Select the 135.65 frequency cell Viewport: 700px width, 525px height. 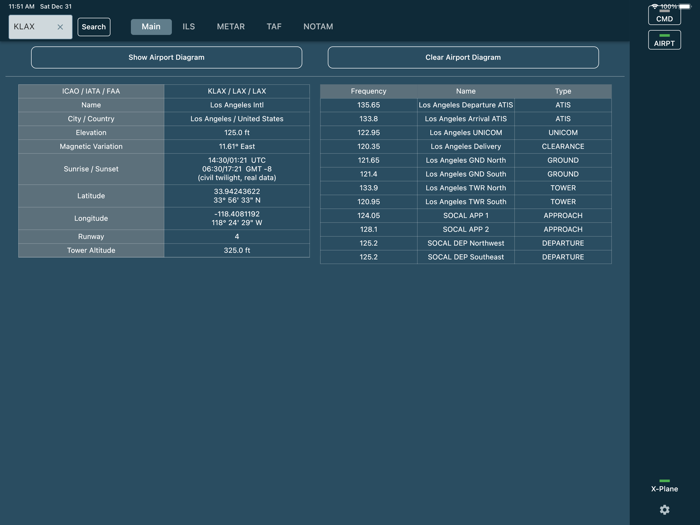coord(369,105)
